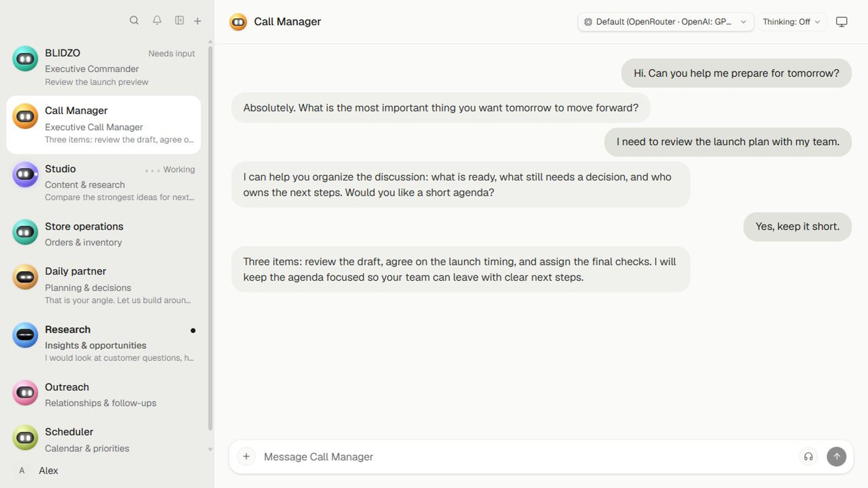Screen dimensions: 868x488
Task: Start a new chat with plus icon
Action: (197, 21)
